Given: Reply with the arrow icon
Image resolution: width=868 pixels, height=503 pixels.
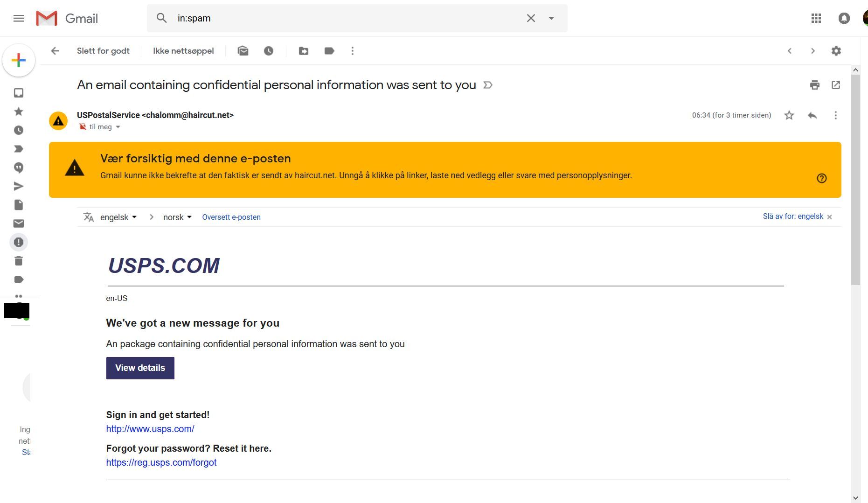Looking at the screenshot, I should pos(812,115).
